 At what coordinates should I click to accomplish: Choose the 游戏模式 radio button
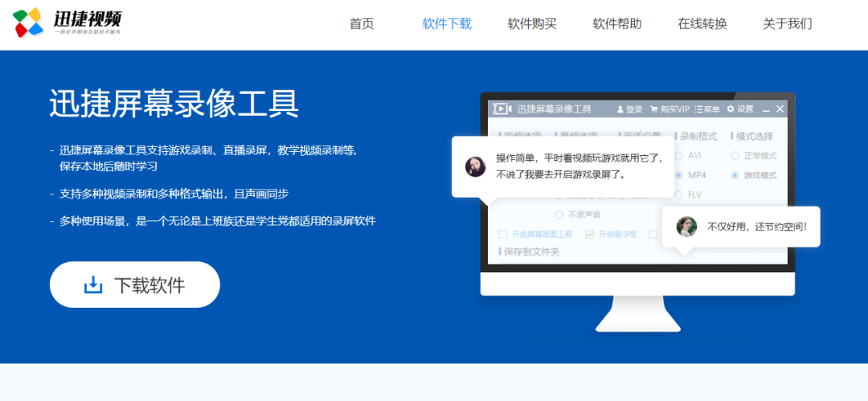pos(735,175)
